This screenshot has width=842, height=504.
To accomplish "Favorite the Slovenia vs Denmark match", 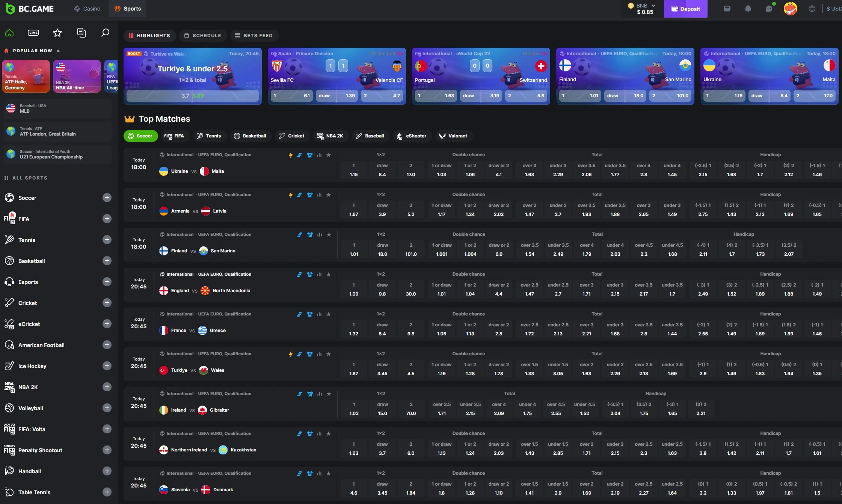I will tap(329, 473).
